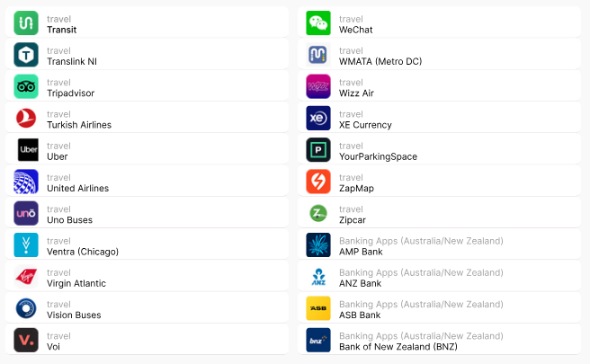Select the Turkish Airlines icon

pyautogui.click(x=26, y=119)
